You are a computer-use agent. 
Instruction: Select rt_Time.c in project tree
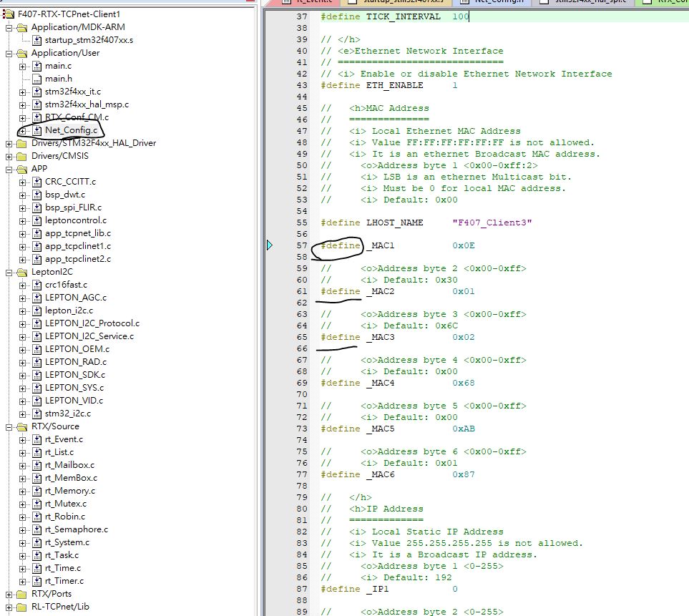(x=63, y=568)
